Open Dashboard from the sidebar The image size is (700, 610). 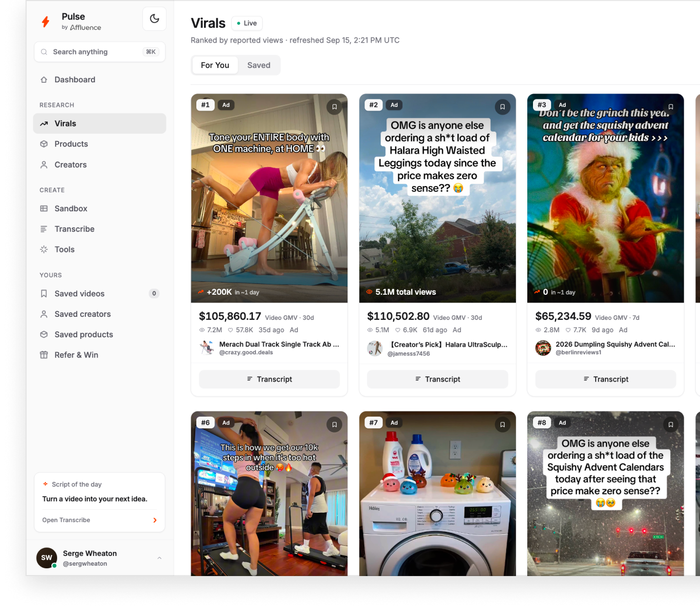point(100,80)
